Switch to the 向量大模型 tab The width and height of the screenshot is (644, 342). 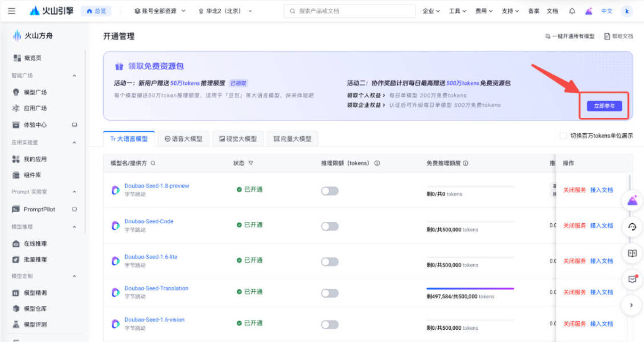(x=292, y=139)
